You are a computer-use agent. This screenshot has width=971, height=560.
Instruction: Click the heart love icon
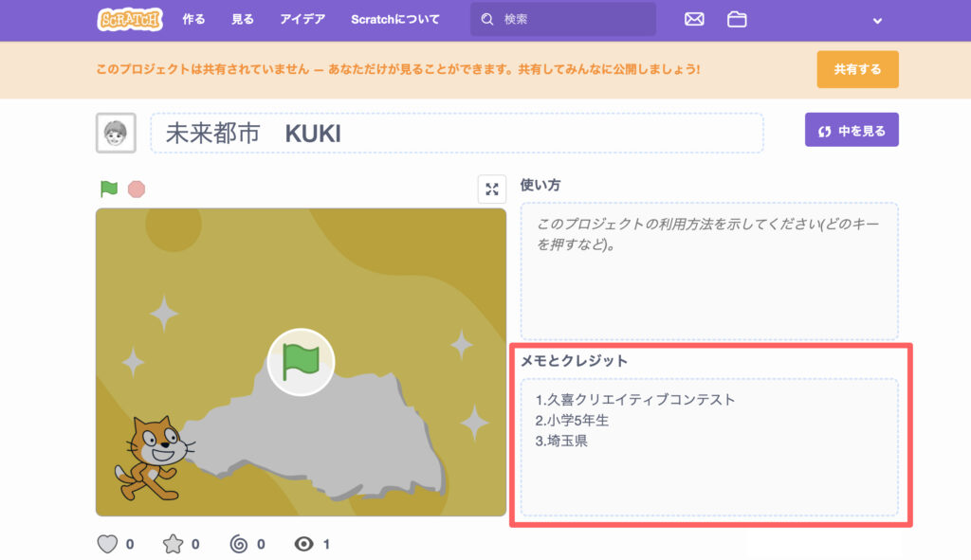(107, 544)
